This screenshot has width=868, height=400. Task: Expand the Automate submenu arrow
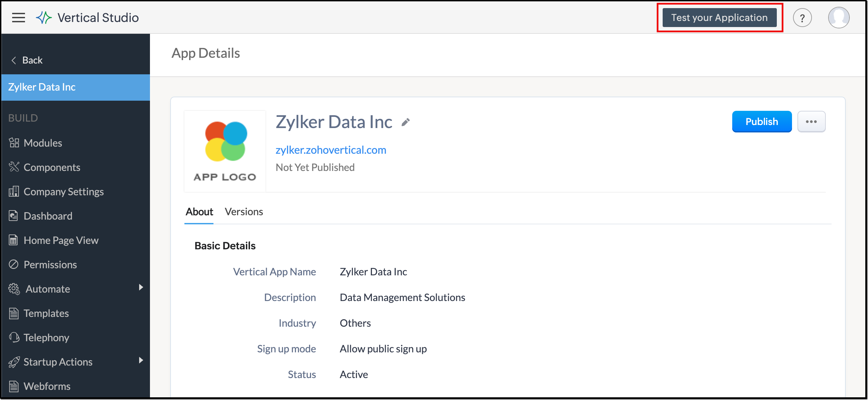click(x=141, y=287)
